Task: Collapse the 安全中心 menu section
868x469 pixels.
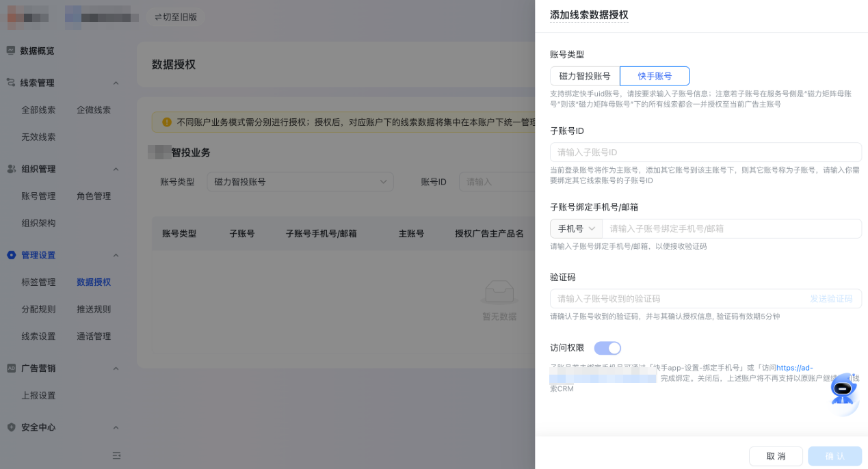Action: (116, 427)
